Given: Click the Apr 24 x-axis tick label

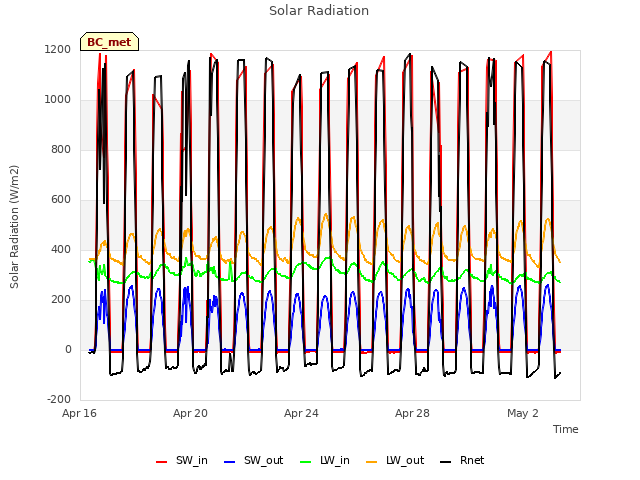Looking at the screenshot, I should (x=301, y=413).
